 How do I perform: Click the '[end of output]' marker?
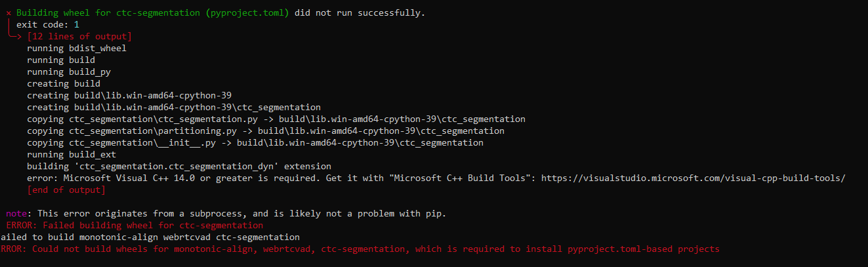66,190
